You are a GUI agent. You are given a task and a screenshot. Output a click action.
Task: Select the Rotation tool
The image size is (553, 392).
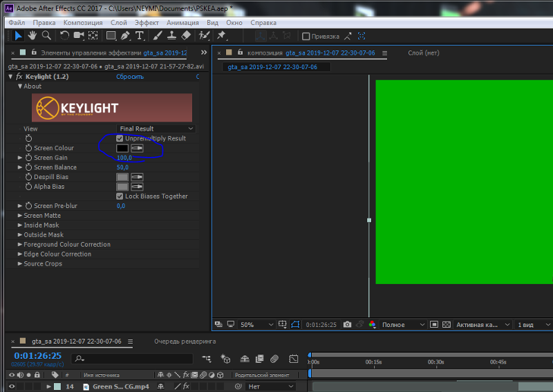click(x=64, y=36)
